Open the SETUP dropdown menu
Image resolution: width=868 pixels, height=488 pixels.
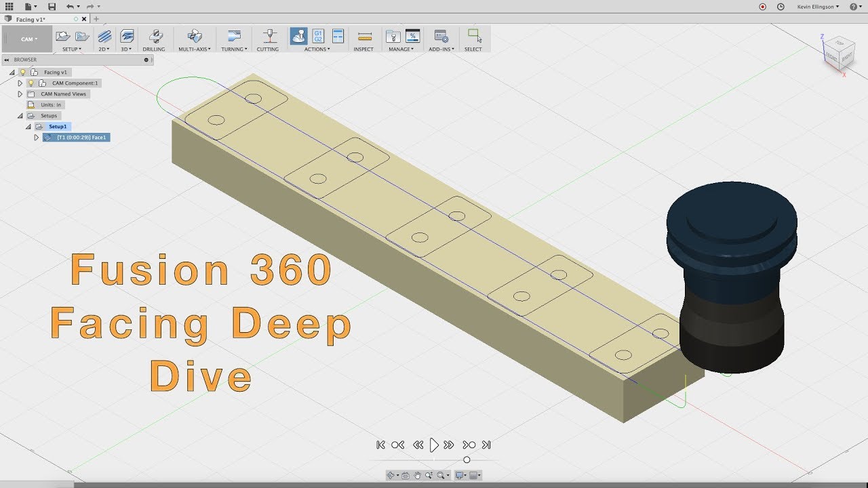pyautogui.click(x=72, y=49)
